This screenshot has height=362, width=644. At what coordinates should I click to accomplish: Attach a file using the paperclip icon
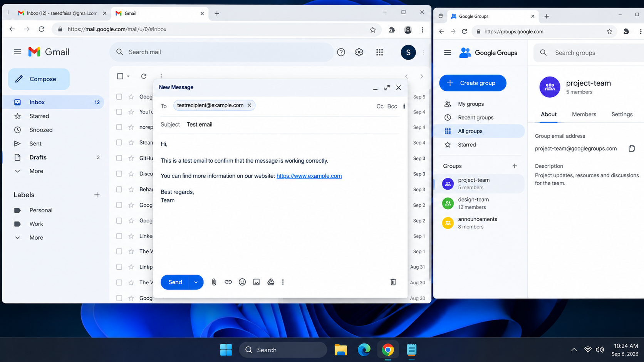[x=214, y=282]
